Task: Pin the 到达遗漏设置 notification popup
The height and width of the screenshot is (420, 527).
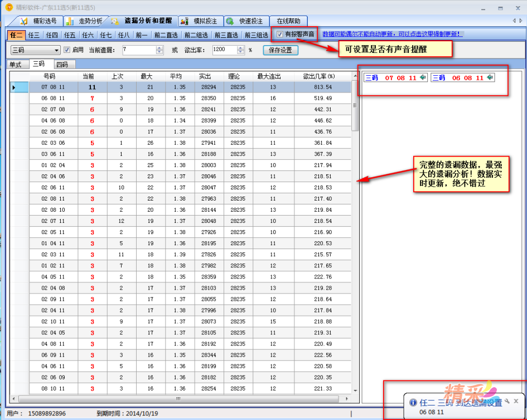Action: [x=506, y=401]
